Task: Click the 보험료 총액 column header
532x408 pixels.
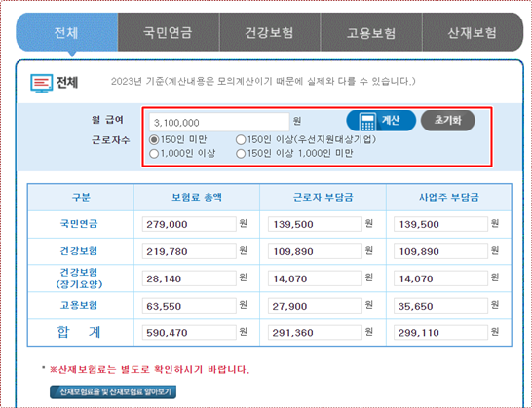Action: pos(197,198)
